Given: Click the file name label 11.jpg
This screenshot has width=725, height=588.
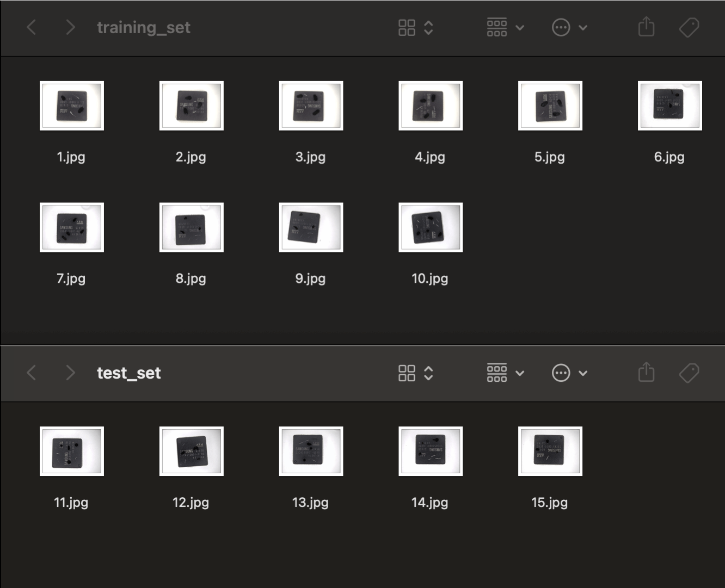Looking at the screenshot, I should coord(71,503).
